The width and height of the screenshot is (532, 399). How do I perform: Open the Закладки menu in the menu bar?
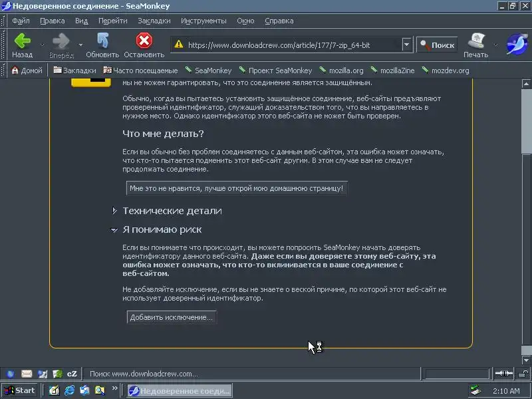(154, 21)
